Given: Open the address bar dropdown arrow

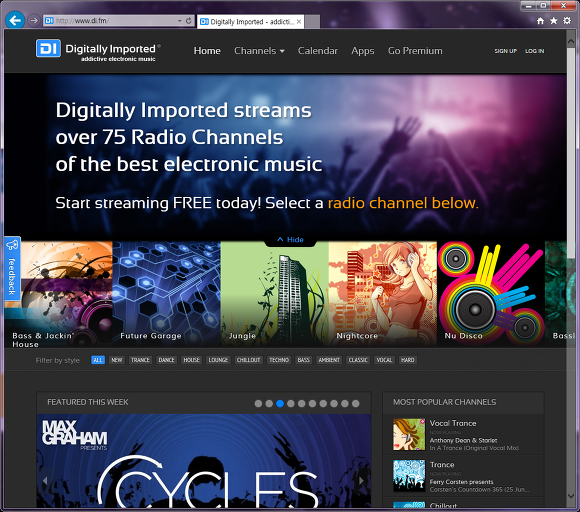Looking at the screenshot, I should coord(179,21).
